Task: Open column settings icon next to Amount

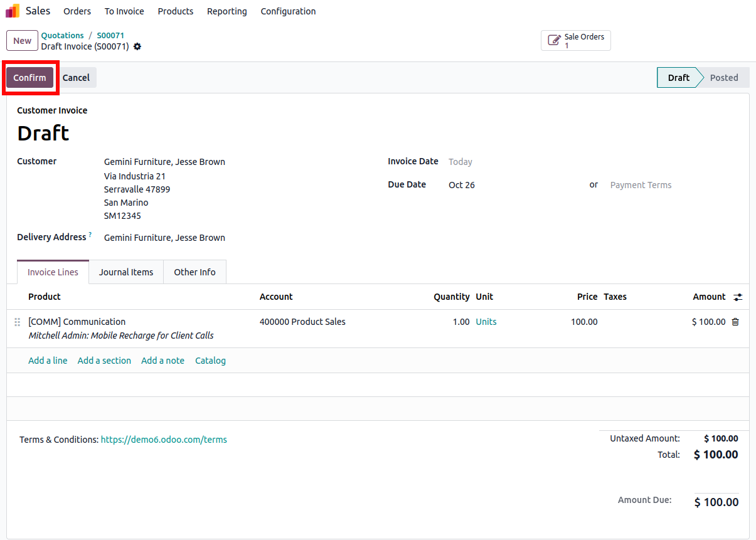Action: pos(738,297)
